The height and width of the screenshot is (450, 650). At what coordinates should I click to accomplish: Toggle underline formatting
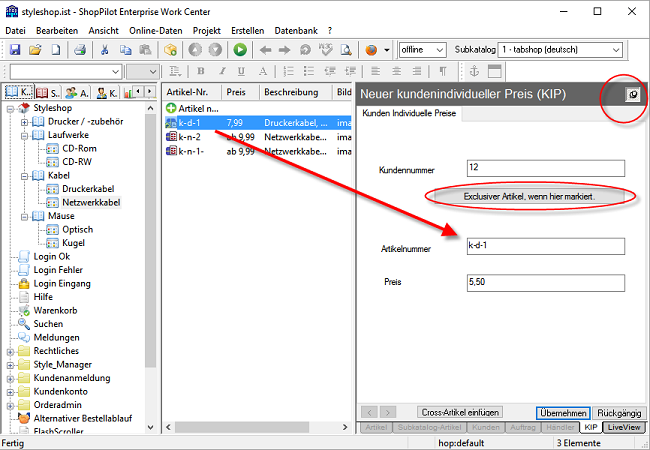tap(241, 71)
